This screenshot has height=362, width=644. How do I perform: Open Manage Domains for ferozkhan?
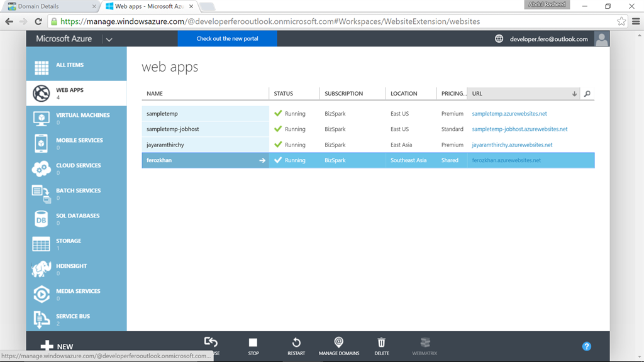(x=339, y=346)
